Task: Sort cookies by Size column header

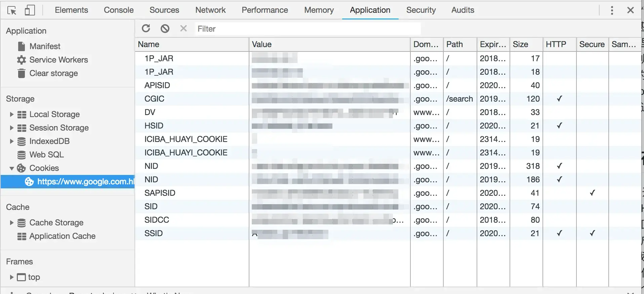Action: click(x=525, y=44)
